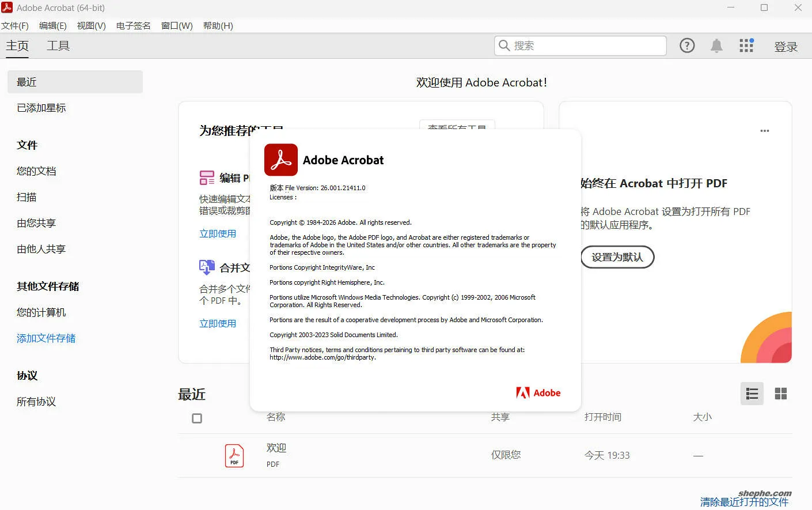Switch to list view icon
The width and height of the screenshot is (812, 510).
click(752, 394)
